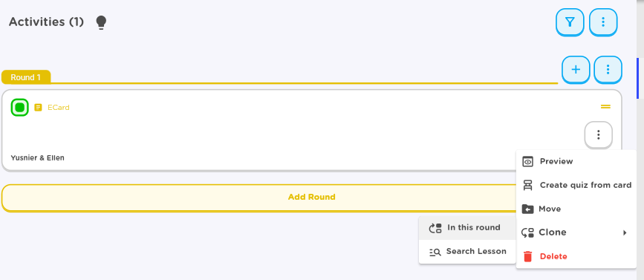Open the activities filter funnel button
Image resolution: width=644 pixels, height=280 pixels.
(x=570, y=22)
